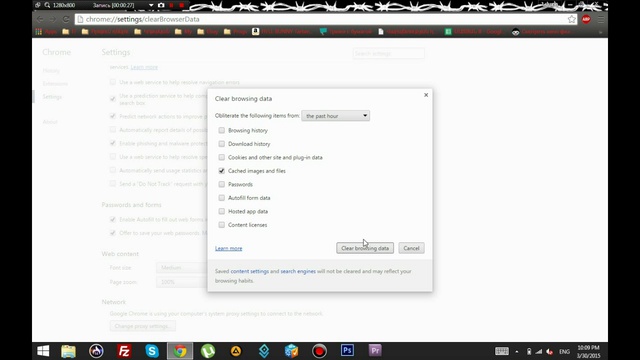
Task: Switch to Google Chrome taskbar icon
Action: click(180, 351)
